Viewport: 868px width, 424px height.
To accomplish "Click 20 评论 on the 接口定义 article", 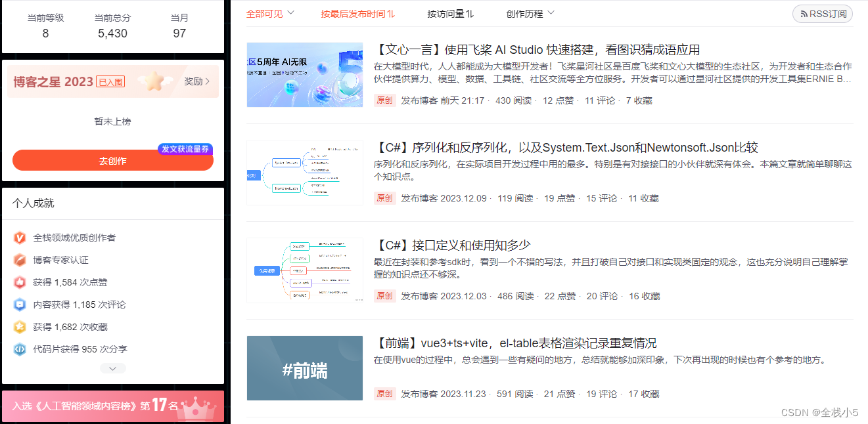I will click(602, 296).
